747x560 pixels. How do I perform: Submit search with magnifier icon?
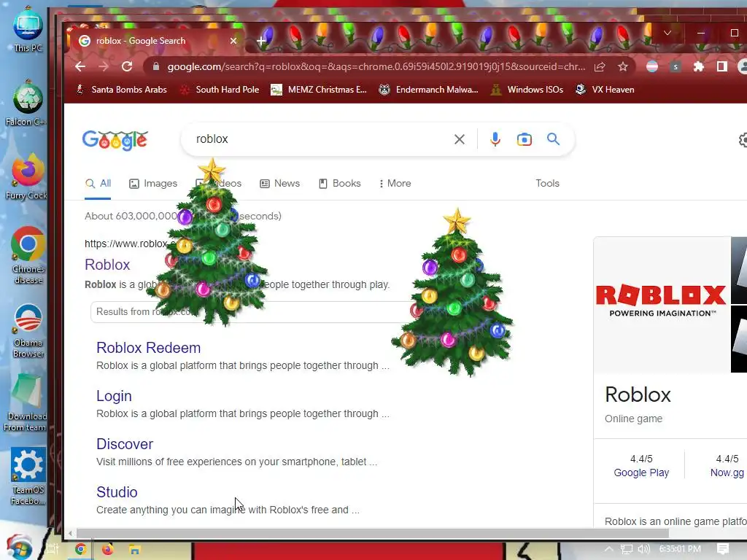pos(553,139)
